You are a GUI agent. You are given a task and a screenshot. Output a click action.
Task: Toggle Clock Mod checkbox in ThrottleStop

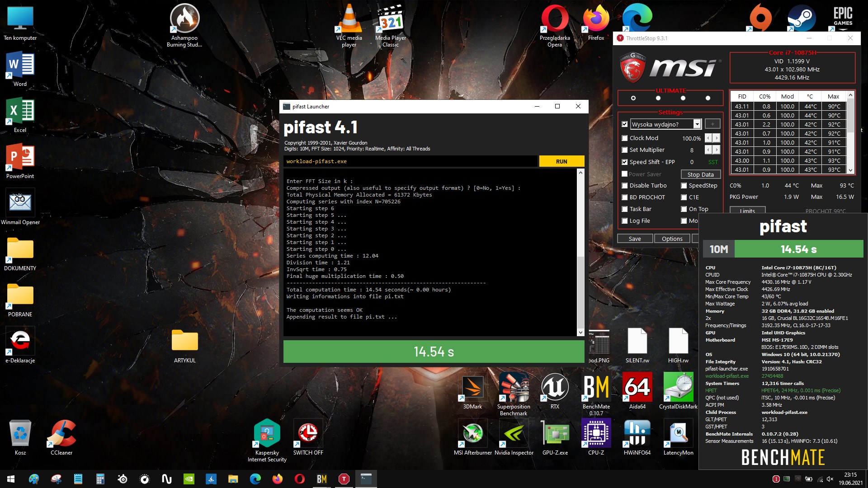tap(625, 138)
